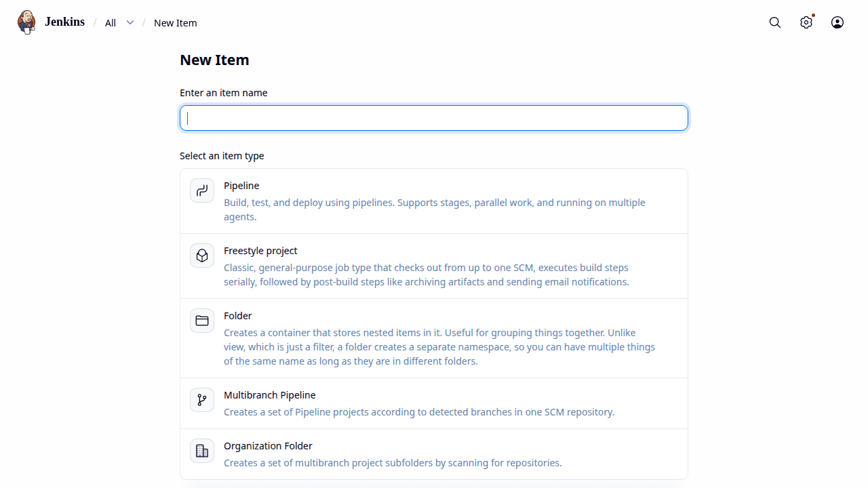Expand the All breadcrumb dropdown chevron
This screenshot has width=868, height=488.
[x=130, y=22]
